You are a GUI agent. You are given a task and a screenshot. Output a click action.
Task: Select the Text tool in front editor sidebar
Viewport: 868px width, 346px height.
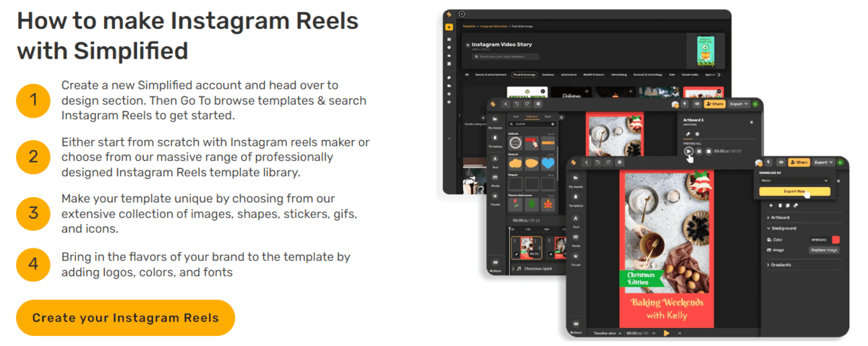coord(576,220)
